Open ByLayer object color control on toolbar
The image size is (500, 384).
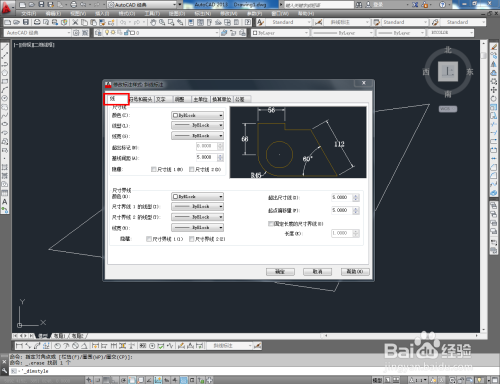280,33
